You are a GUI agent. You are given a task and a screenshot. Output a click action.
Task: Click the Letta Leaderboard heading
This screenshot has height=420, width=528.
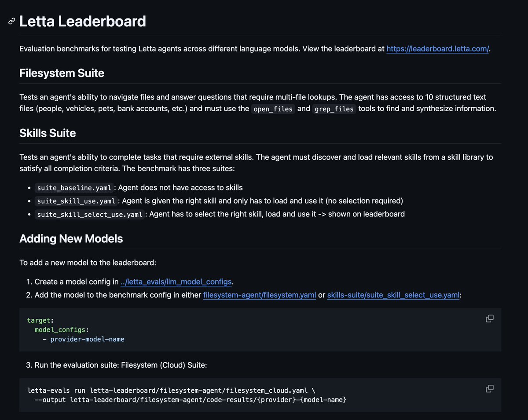tap(83, 21)
